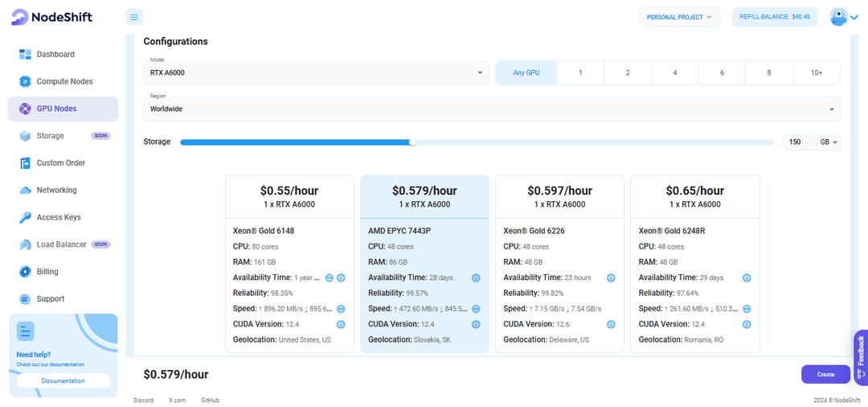The image size is (868, 407).
Task: Click the Storage cube icon in sidebar
Action: [x=25, y=136]
